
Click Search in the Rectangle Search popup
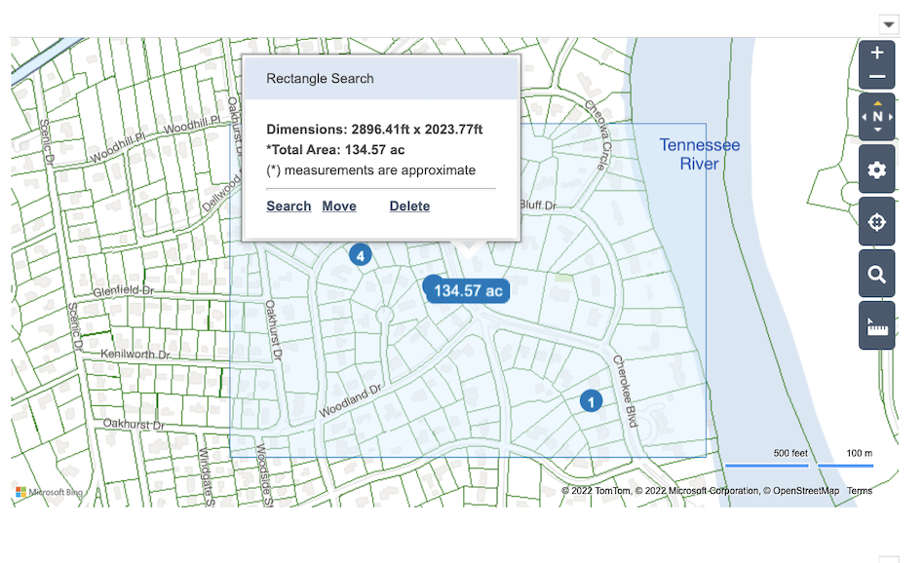289,206
